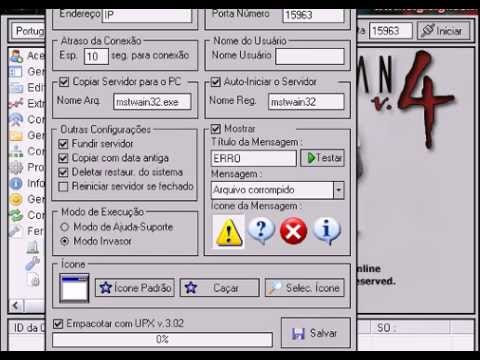
Task: Click the Caçar icon button
Action: [220, 288]
